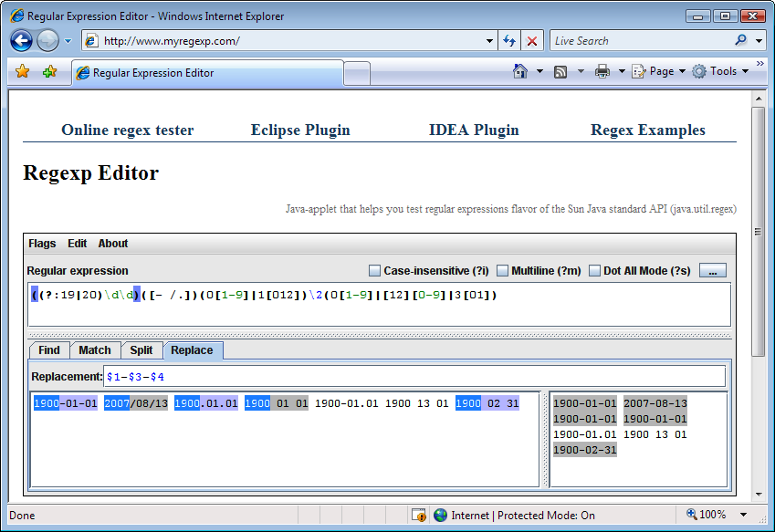Click the scrollbar up arrow
Image resolution: width=775 pixels, height=532 pixels.
click(759, 99)
